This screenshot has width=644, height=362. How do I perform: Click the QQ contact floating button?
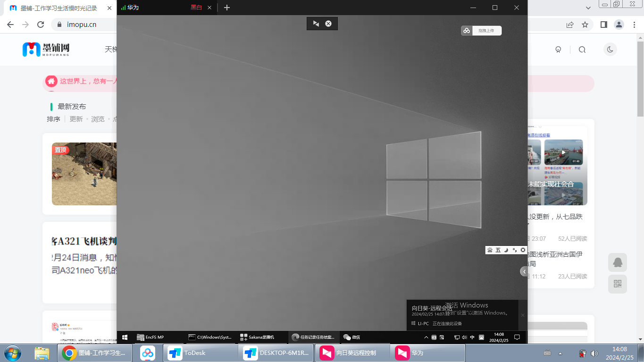(x=618, y=262)
